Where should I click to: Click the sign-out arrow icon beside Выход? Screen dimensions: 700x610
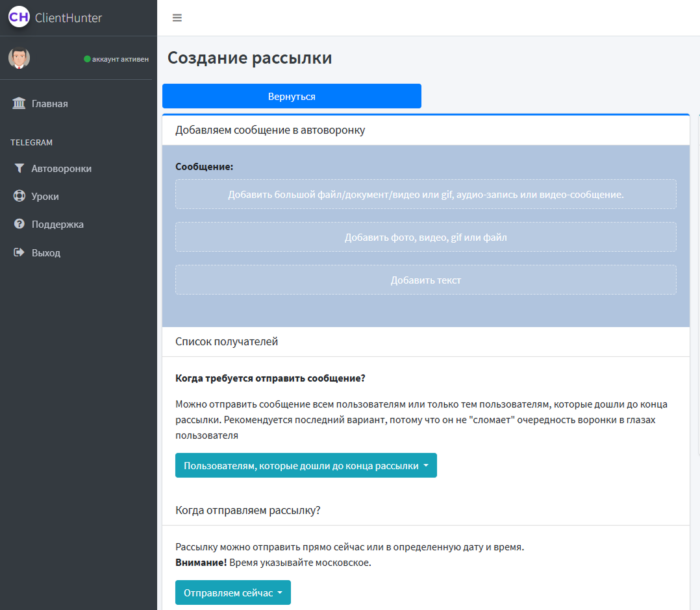(x=19, y=253)
